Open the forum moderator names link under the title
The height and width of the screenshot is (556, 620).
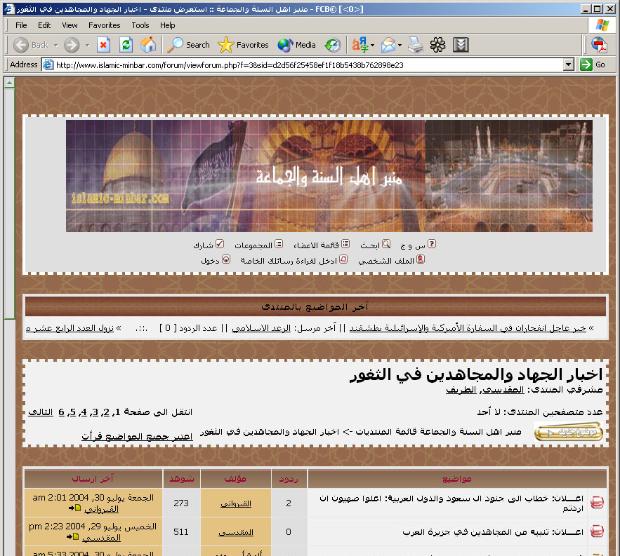[485, 390]
